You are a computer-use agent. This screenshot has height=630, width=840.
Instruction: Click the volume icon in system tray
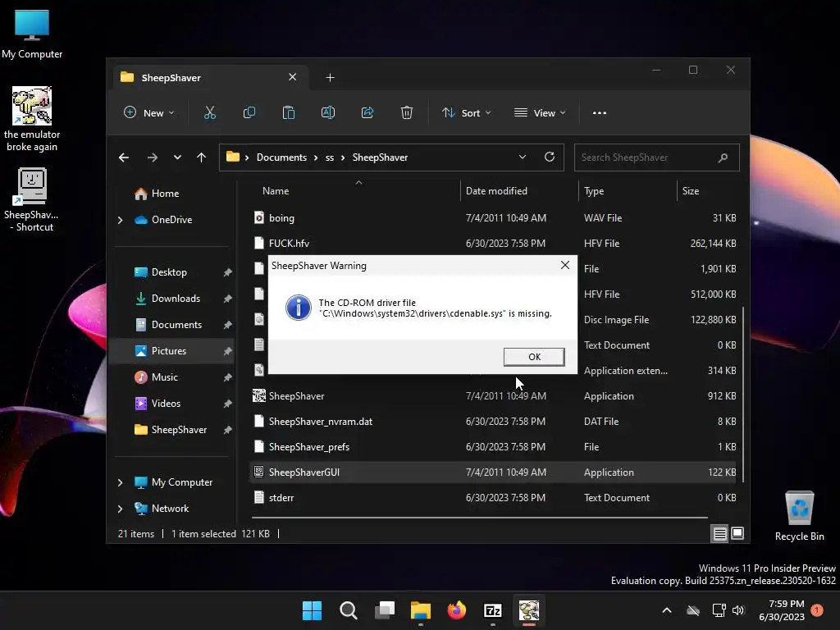(738, 610)
